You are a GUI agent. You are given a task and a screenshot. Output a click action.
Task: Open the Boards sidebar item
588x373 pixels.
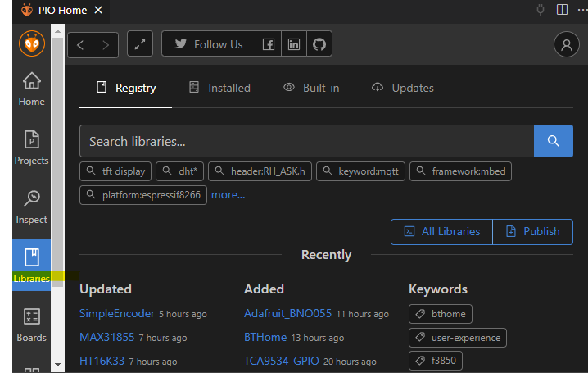(x=31, y=325)
